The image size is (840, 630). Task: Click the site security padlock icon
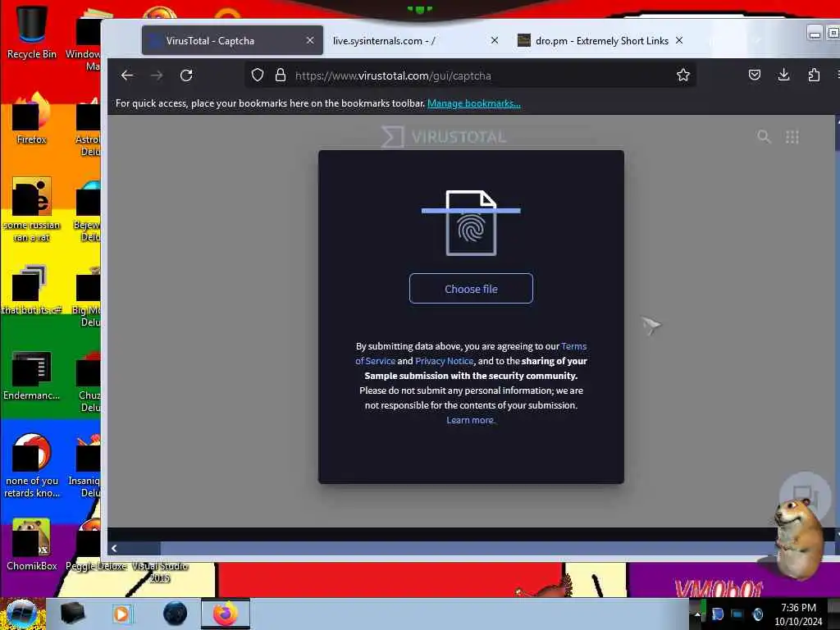pos(281,75)
